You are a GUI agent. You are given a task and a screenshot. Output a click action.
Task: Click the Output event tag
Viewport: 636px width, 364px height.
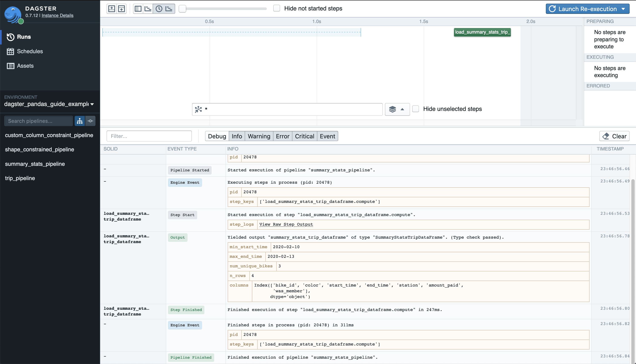[x=178, y=238]
